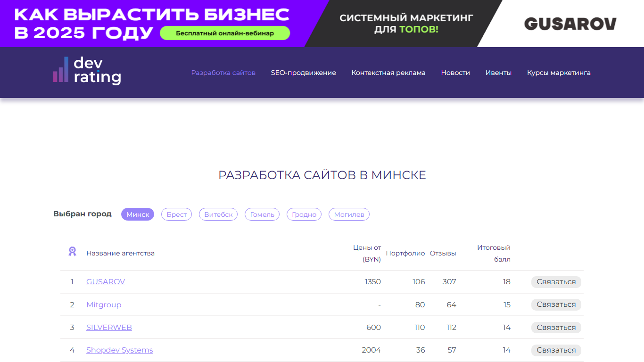Click the portfolio value 110
The width and height of the screenshot is (644, 362).
click(x=420, y=327)
